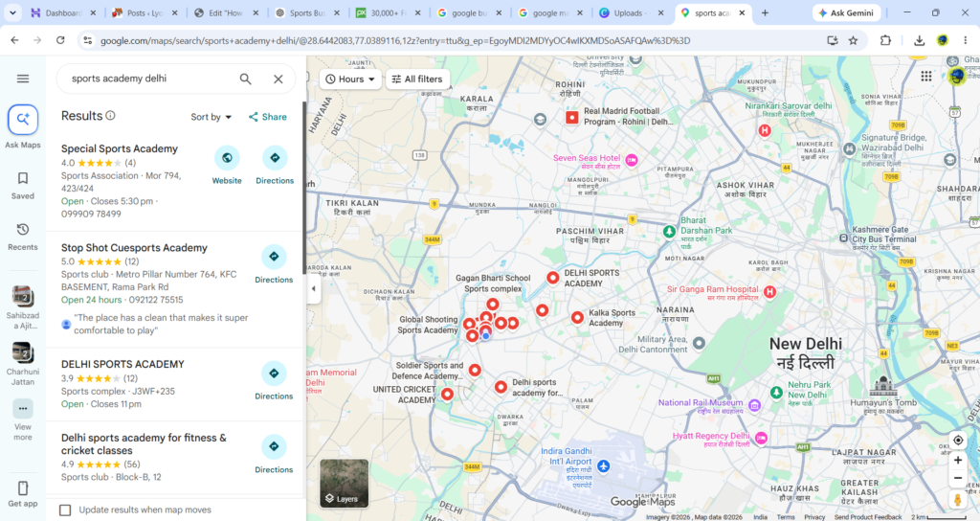This screenshot has height=521, width=980.
Task: Click Seven Seas Hotel marker
Action: [x=632, y=161]
